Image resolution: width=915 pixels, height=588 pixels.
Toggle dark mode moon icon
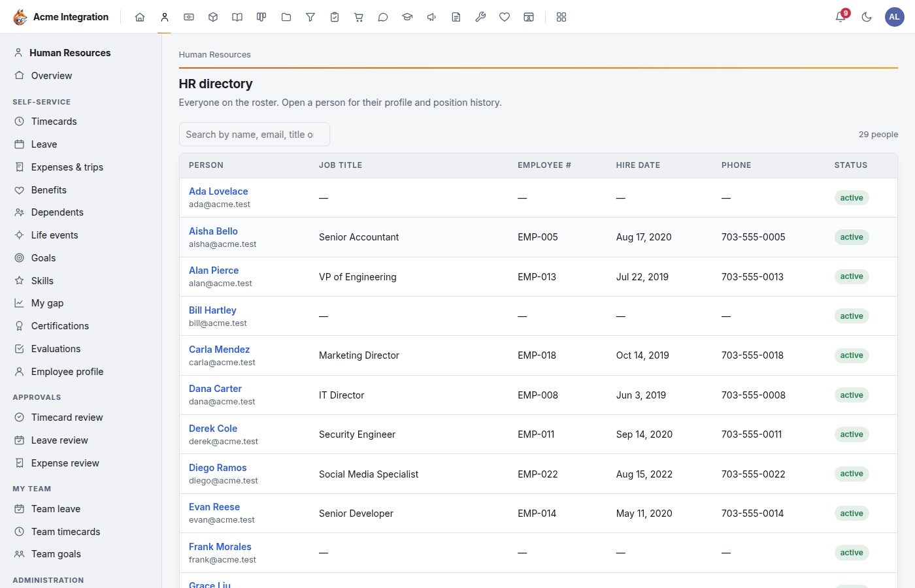(x=867, y=17)
